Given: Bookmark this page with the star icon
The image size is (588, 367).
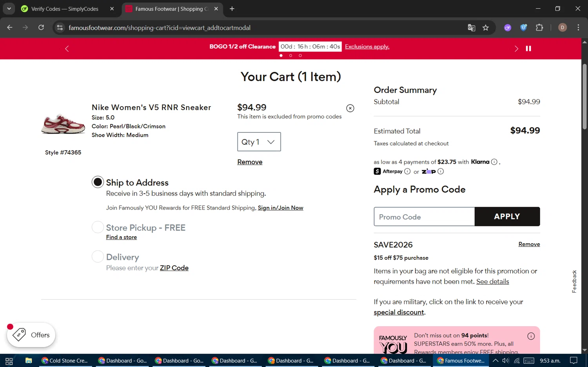Looking at the screenshot, I should pyautogui.click(x=486, y=27).
